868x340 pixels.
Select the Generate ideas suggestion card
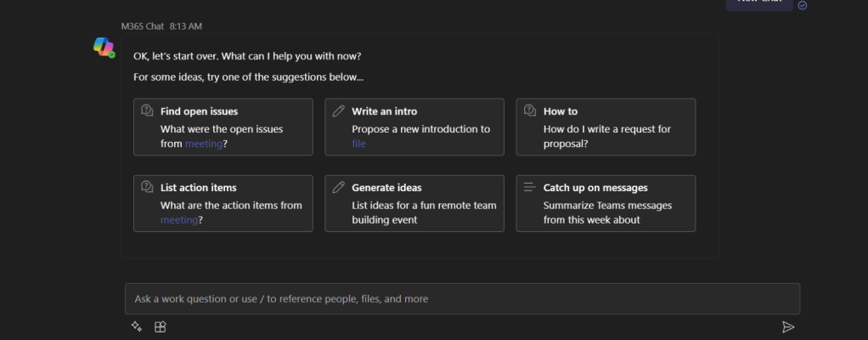click(x=414, y=203)
